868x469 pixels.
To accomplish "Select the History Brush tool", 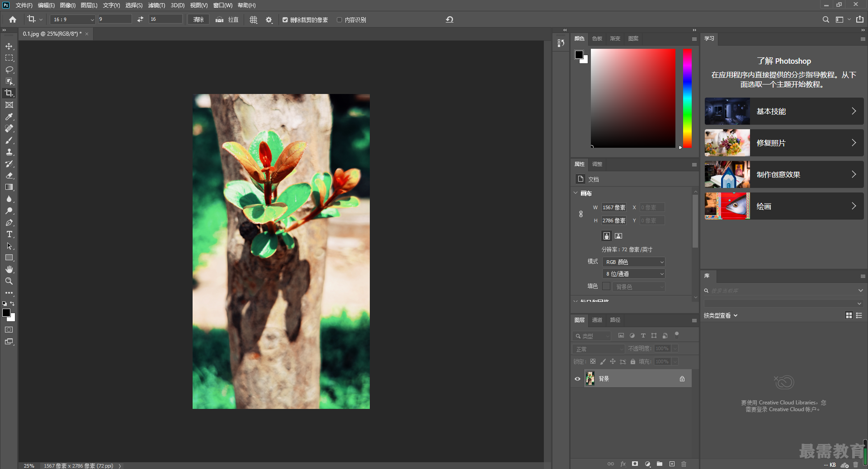I will [9, 164].
